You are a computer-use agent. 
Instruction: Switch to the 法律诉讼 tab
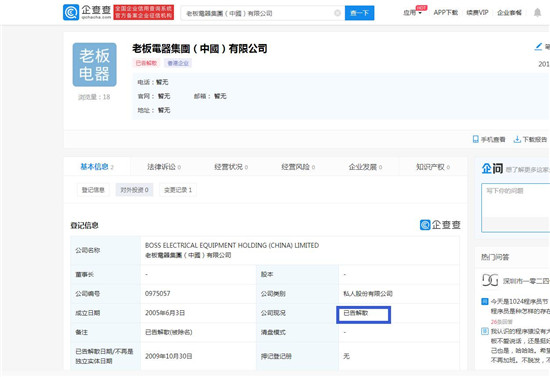pos(164,167)
